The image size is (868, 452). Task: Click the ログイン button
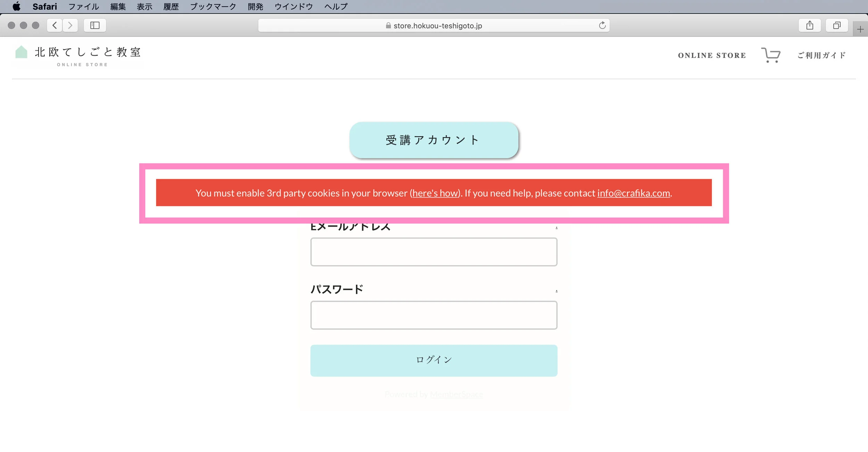(434, 360)
